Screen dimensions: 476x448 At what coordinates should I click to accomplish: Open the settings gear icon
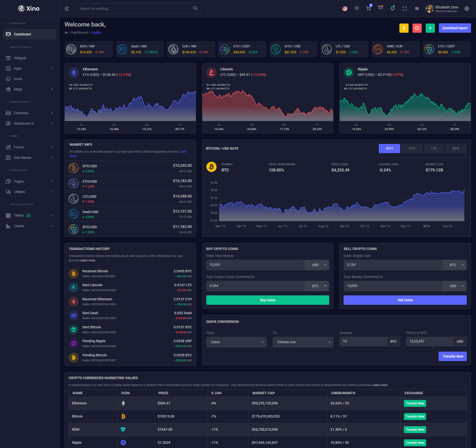(x=467, y=8)
